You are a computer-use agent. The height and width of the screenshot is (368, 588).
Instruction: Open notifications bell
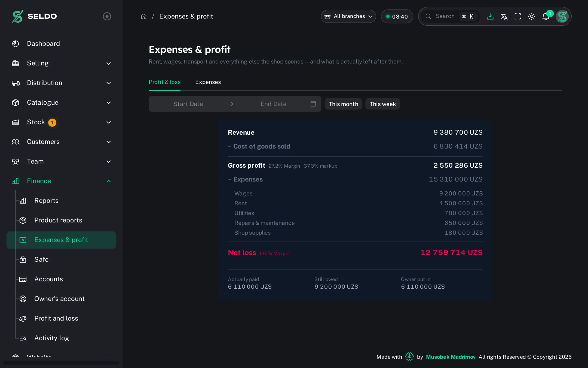pyautogui.click(x=546, y=16)
